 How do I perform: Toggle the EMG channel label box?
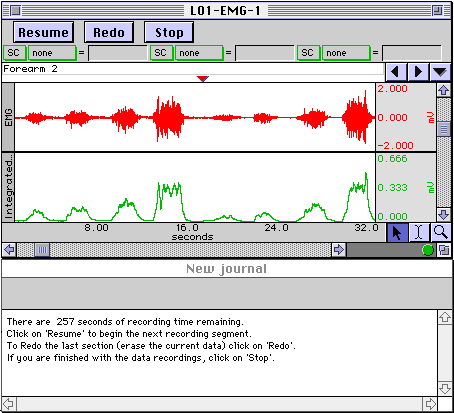coord(8,117)
